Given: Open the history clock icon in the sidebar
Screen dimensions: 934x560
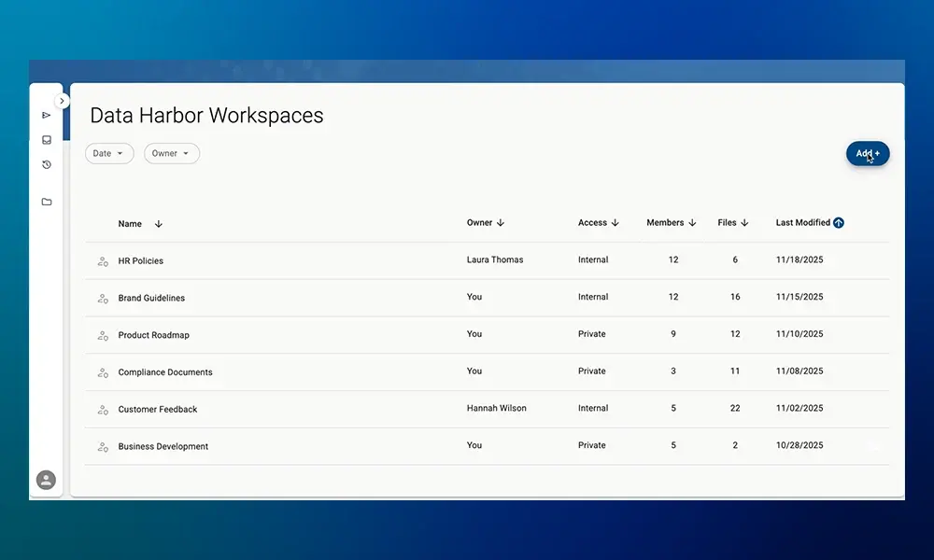Looking at the screenshot, I should pos(47,165).
